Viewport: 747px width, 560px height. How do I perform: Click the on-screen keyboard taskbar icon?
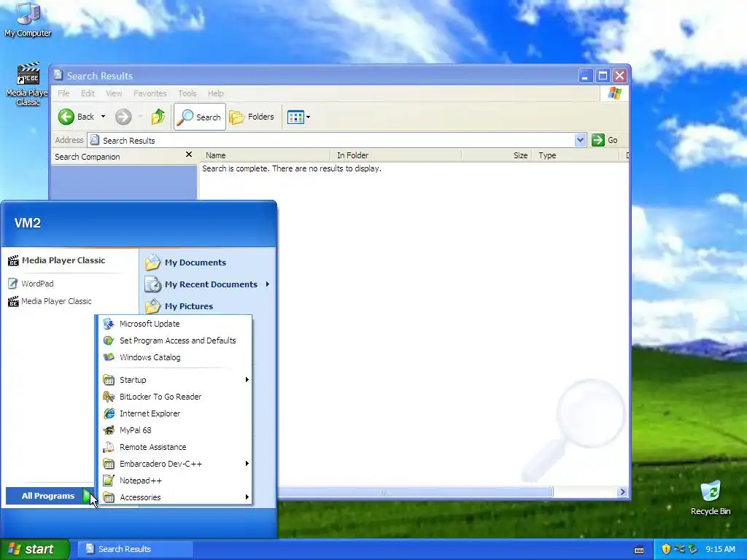[x=639, y=550]
